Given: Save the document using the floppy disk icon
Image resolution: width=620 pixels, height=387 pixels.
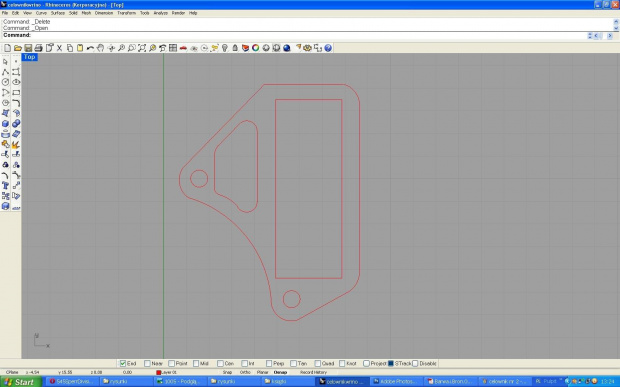Looking at the screenshot, I should [x=28, y=48].
